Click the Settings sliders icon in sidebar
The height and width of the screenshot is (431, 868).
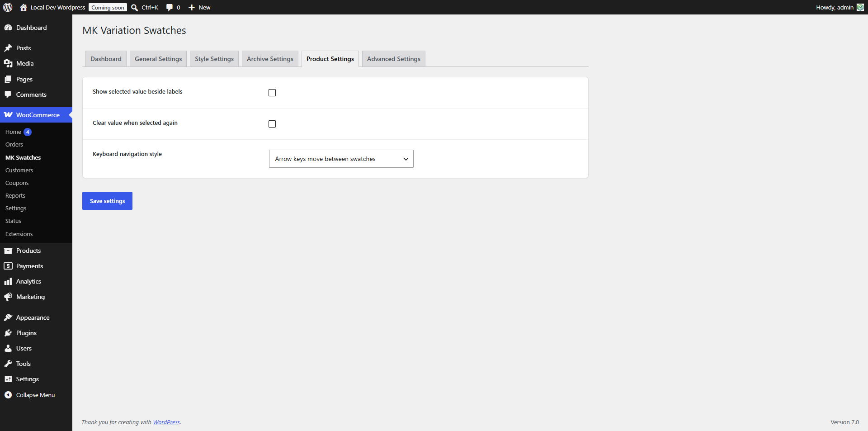point(8,379)
